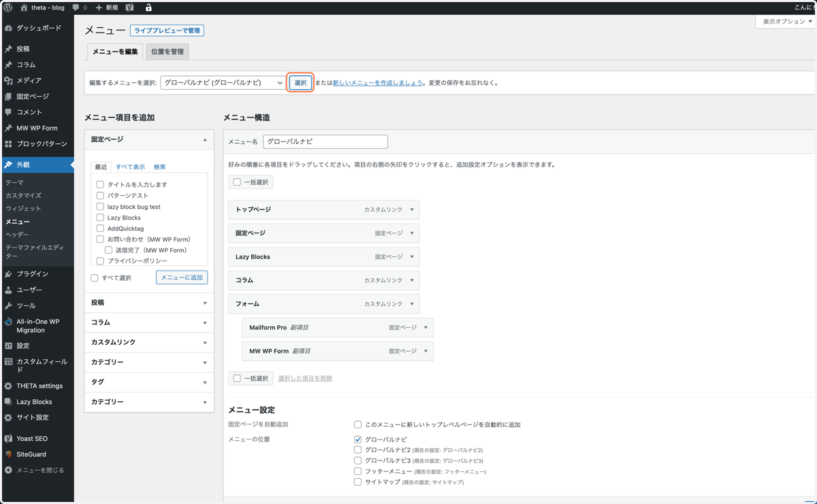Click the plus 新規 icon in admin bar
Image resolution: width=817 pixels, height=504 pixels.
tap(99, 7)
